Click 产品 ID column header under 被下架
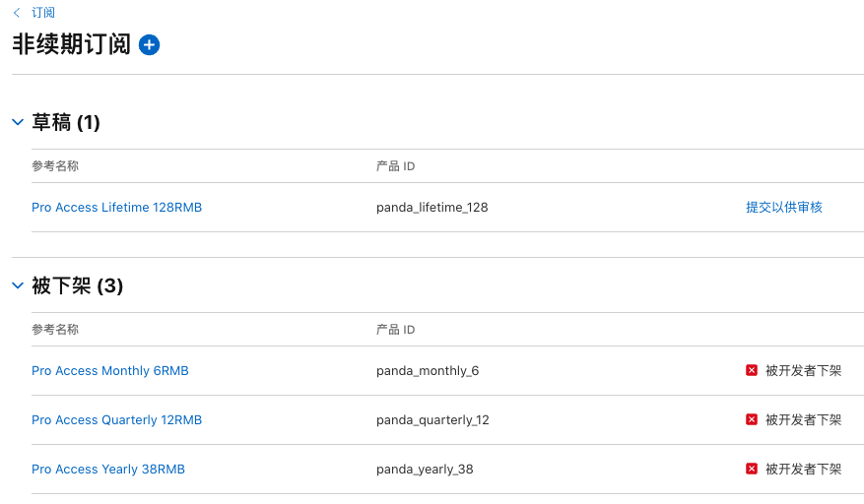The width and height of the screenshot is (864, 504). [395, 329]
